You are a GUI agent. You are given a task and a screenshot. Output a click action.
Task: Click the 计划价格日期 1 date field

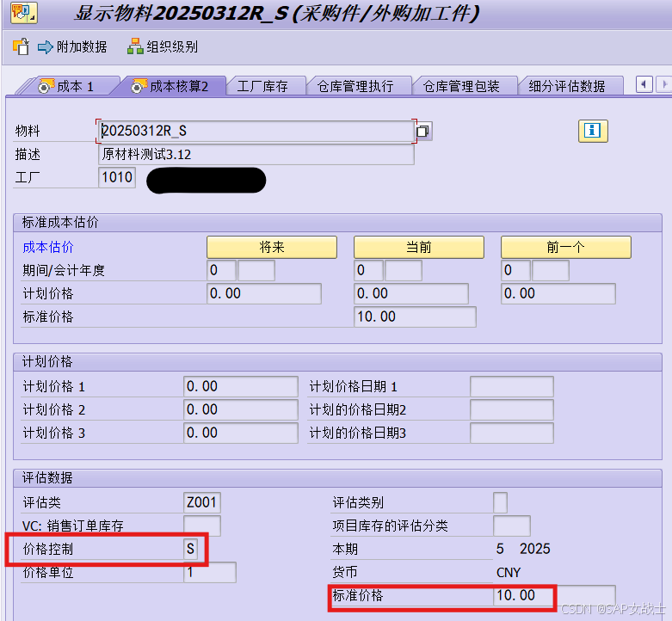click(x=512, y=386)
